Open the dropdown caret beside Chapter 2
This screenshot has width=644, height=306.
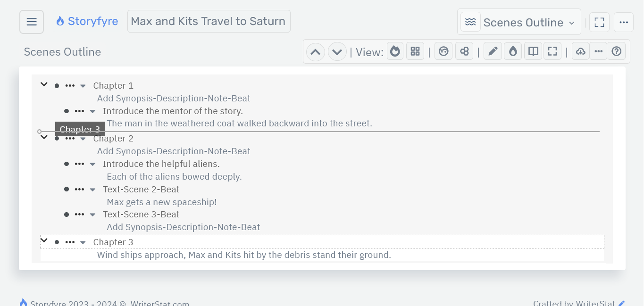pyautogui.click(x=83, y=139)
